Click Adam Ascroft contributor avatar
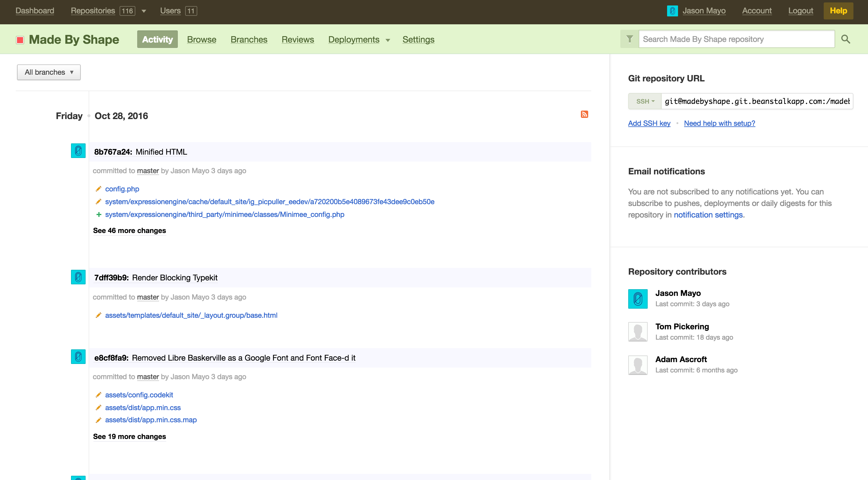The width and height of the screenshot is (868, 480). coord(638,365)
